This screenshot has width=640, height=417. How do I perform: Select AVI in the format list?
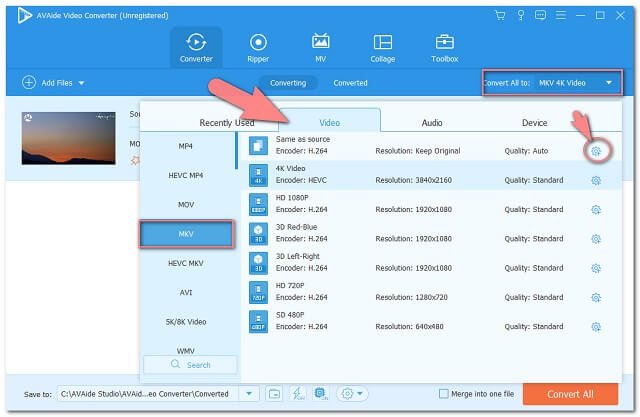tap(186, 293)
